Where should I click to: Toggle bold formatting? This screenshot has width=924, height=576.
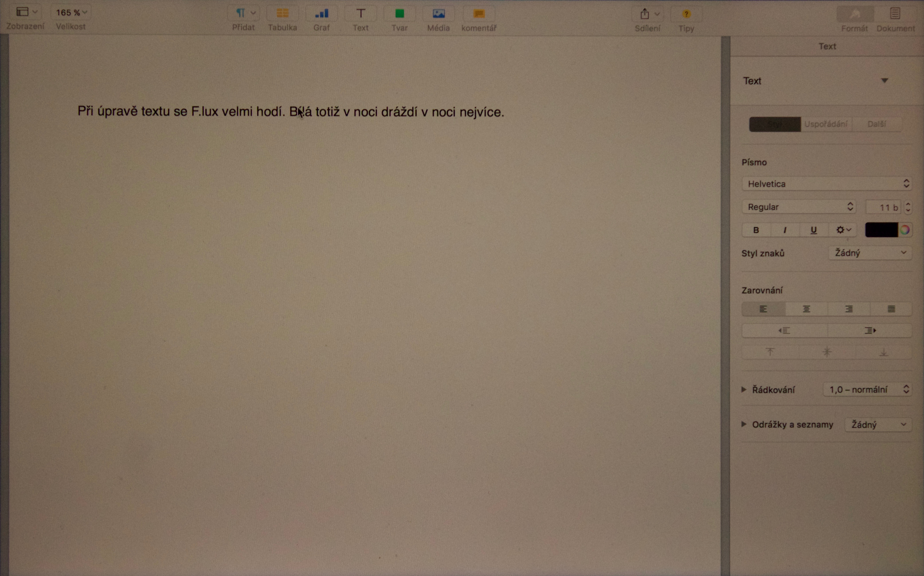756,230
